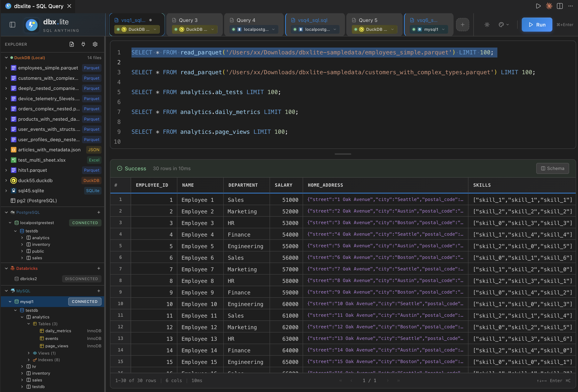
Task: Click the dbx.lite logo icon
Action: click(32, 25)
